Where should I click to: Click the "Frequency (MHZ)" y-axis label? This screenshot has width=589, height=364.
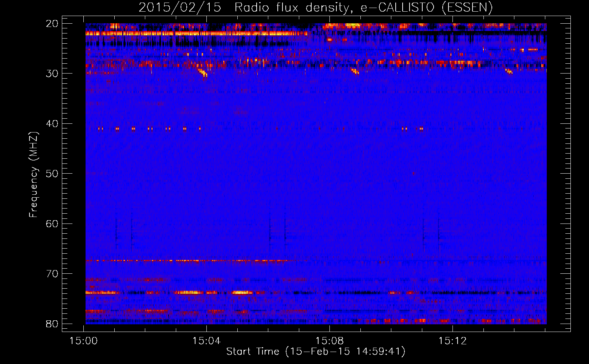(x=33, y=175)
